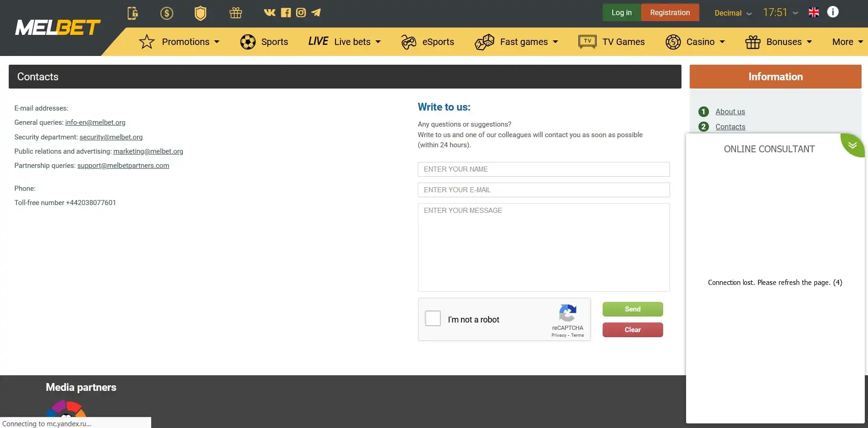Image resolution: width=868 pixels, height=428 pixels.
Task: Collapse the Online Consultant chat panel
Action: click(x=852, y=145)
